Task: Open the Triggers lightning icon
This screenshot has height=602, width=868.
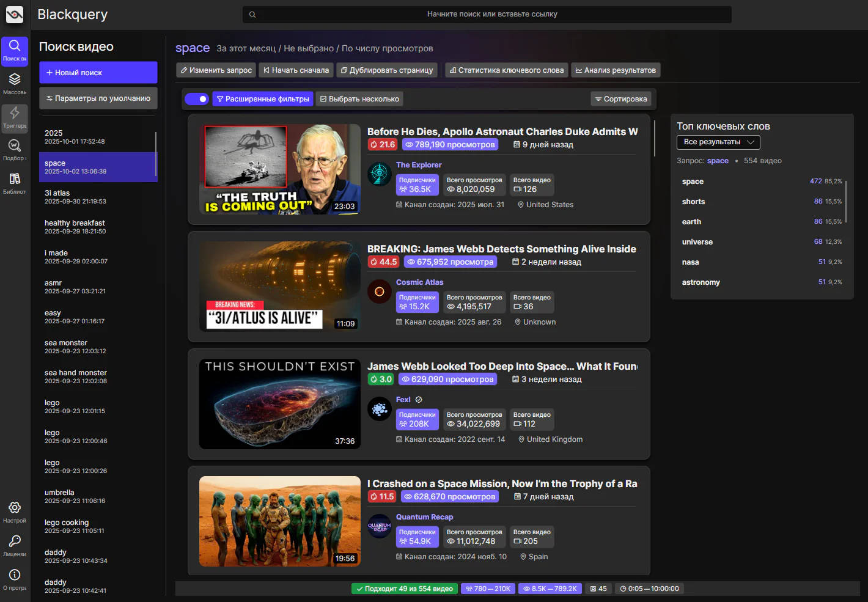Action: tap(15, 117)
